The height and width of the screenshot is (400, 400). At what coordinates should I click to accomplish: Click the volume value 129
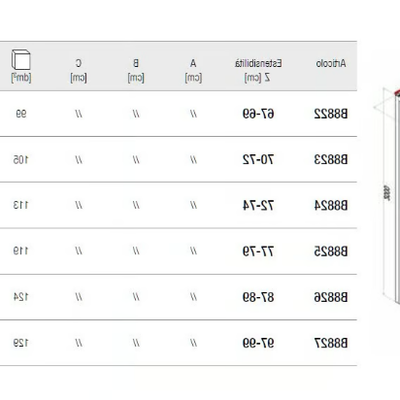point(21,343)
